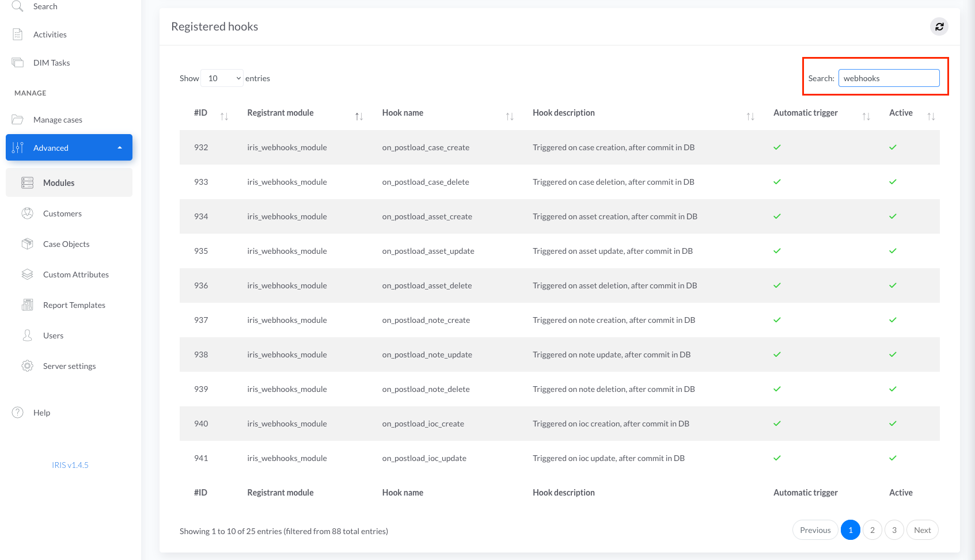The width and height of the screenshot is (975, 560).
Task: Click the Search field containing webhooks
Action: (x=888, y=78)
